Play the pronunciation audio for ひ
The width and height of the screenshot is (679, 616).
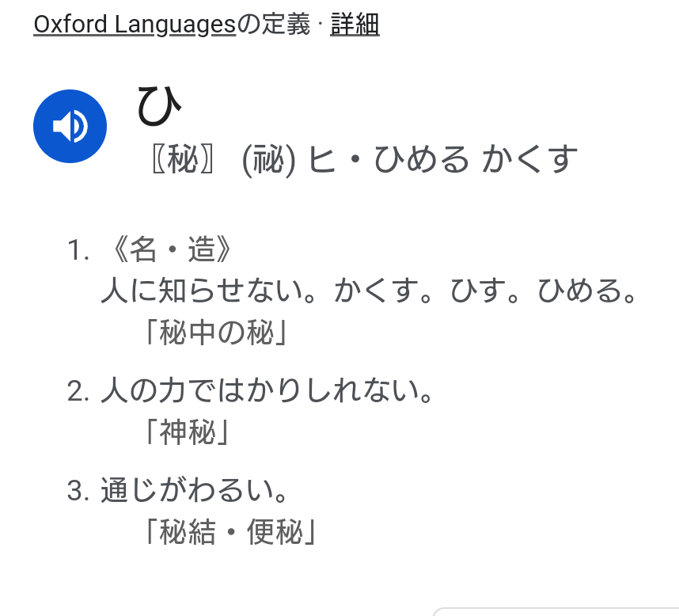point(70,126)
